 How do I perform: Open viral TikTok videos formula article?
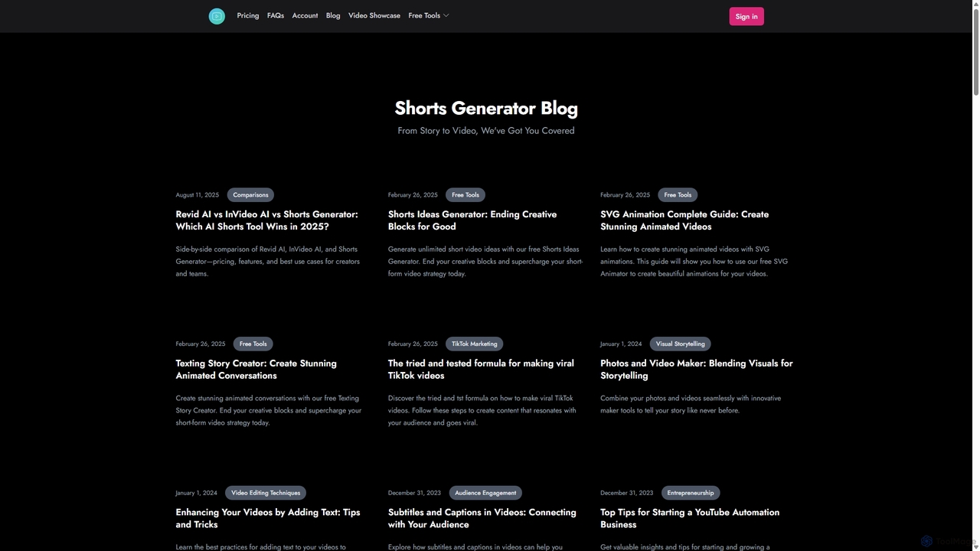481,370
